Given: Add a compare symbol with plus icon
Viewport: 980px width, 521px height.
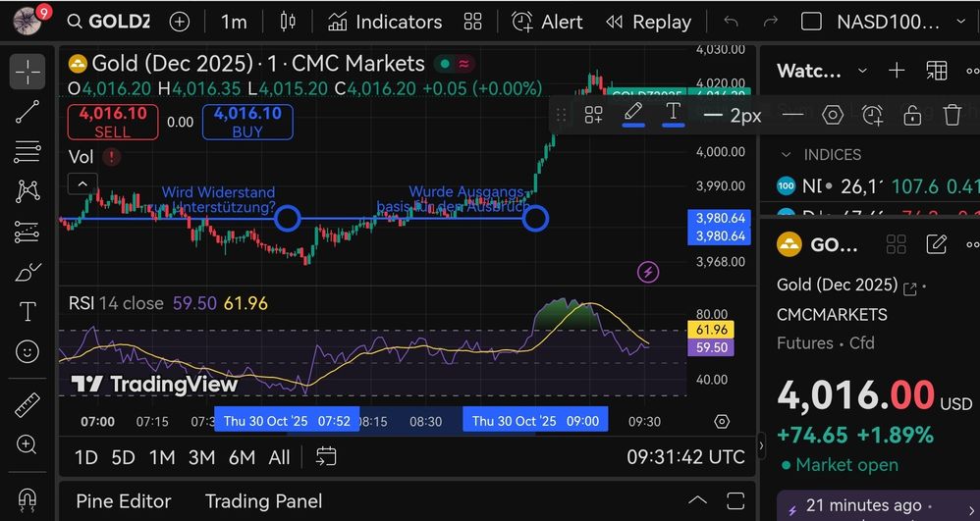Looking at the screenshot, I should [180, 22].
